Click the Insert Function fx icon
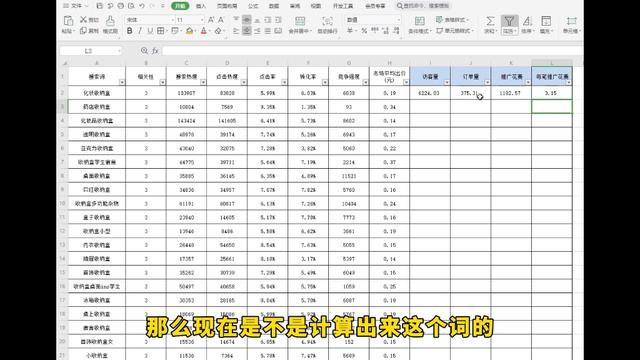Screen dimensions: 640x360 (x=155, y=51)
